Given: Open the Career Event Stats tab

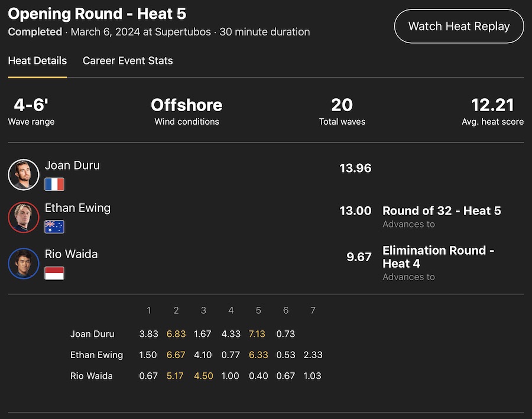Looking at the screenshot, I should 128,61.
